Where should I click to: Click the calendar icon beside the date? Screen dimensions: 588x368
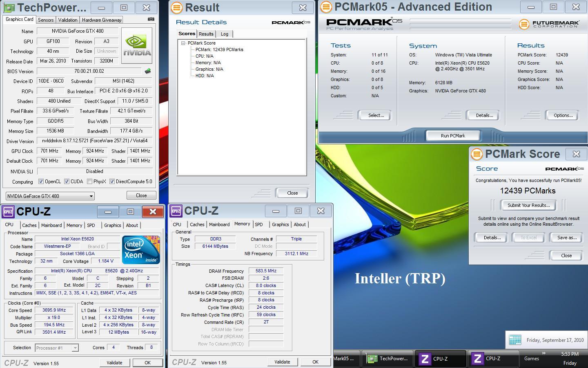coord(515,340)
